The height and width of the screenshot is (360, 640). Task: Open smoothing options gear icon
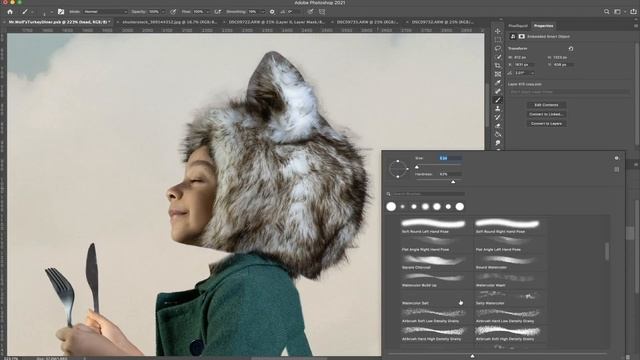(x=272, y=12)
